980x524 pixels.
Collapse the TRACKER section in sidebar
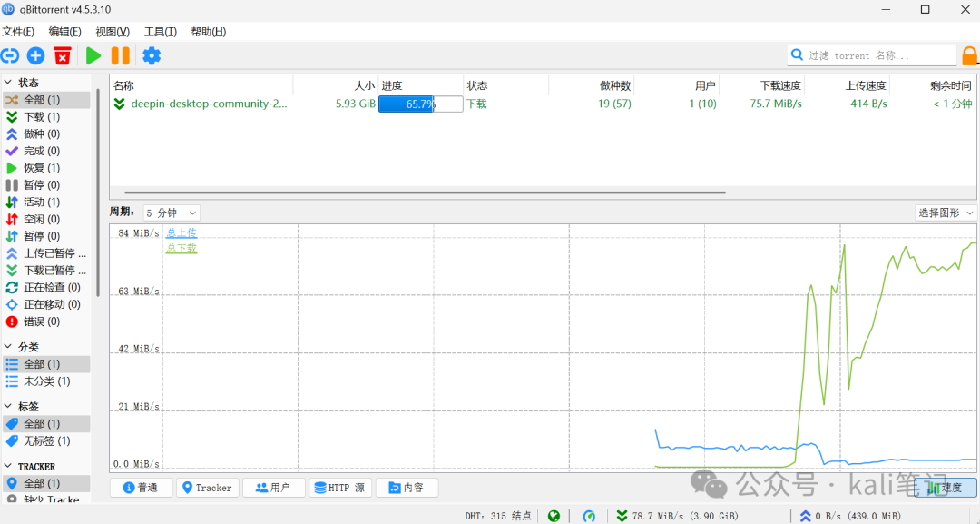[x=8, y=466]
